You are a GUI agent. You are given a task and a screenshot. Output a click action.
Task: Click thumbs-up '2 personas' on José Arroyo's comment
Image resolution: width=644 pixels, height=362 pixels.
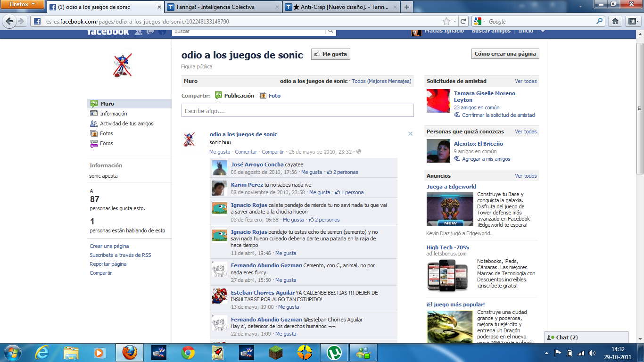point(342,172)
